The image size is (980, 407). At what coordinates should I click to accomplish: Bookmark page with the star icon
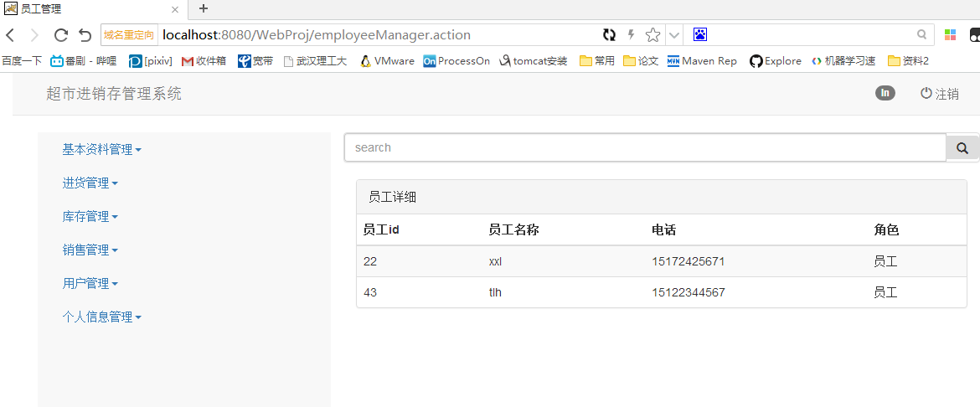click(x=652, y=35)
